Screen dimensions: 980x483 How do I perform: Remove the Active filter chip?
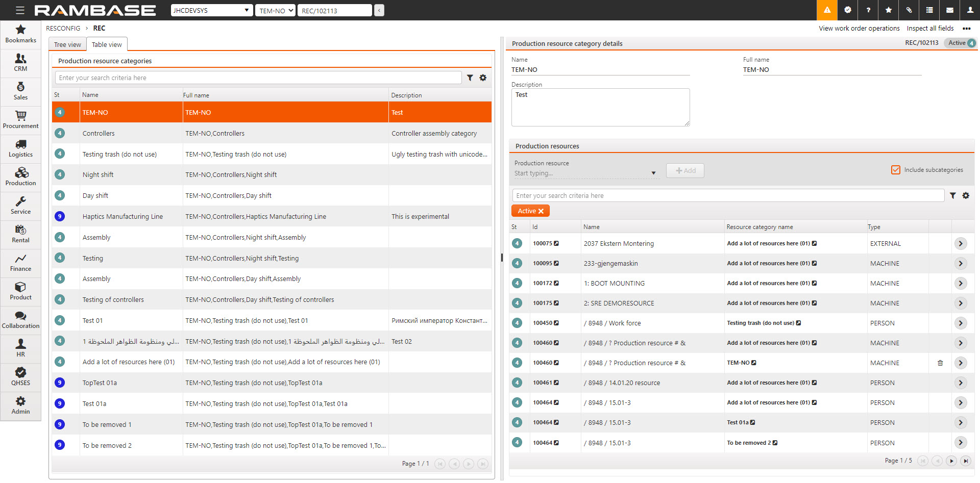[x=541, y=211]
